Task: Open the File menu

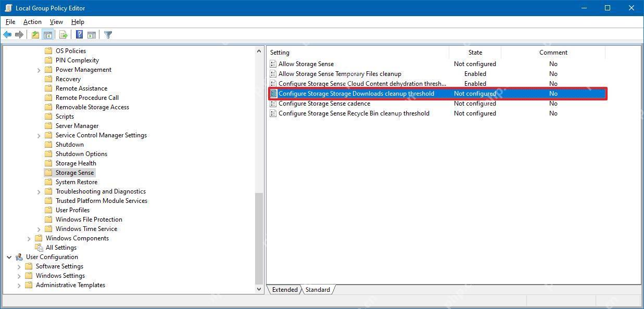Action: coord(10,22)
